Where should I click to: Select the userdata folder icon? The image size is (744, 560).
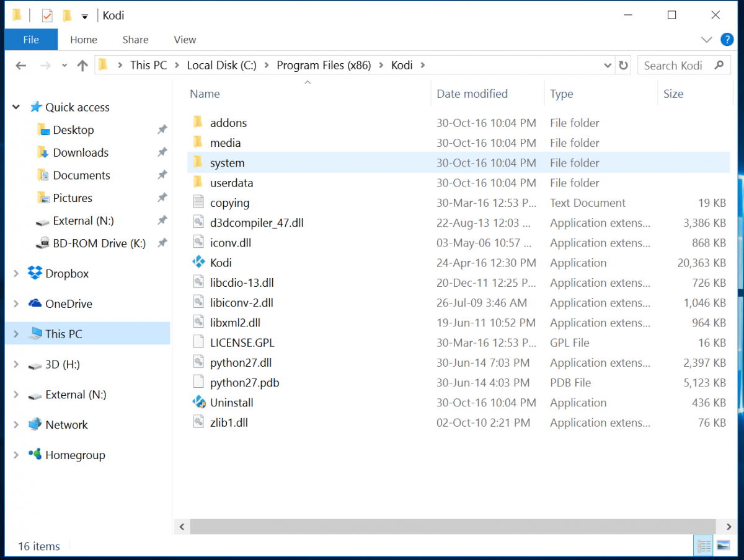tap(198, 183)
